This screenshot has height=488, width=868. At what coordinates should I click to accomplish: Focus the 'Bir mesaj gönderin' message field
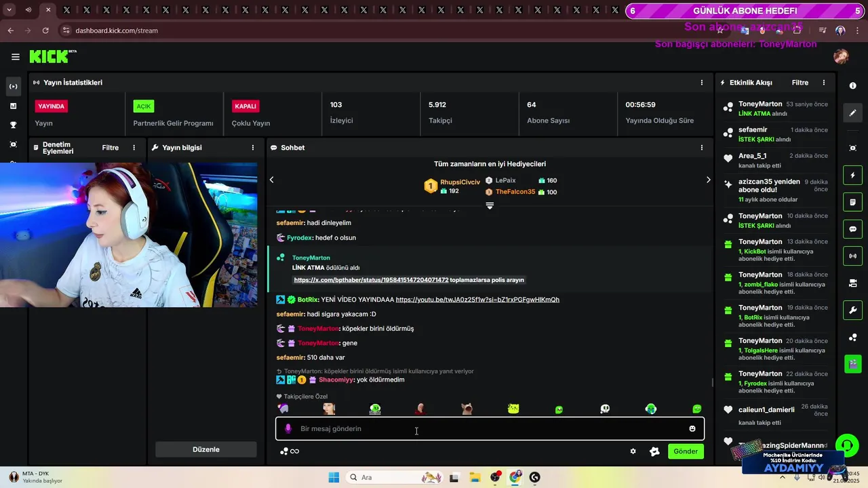point(490,428)
